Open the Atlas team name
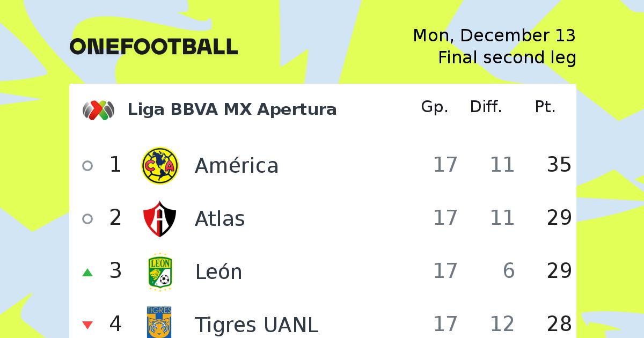 219,218
